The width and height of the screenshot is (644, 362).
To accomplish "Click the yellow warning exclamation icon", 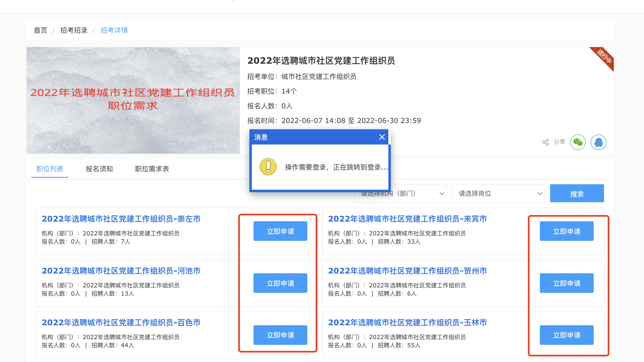I will 268,167.
